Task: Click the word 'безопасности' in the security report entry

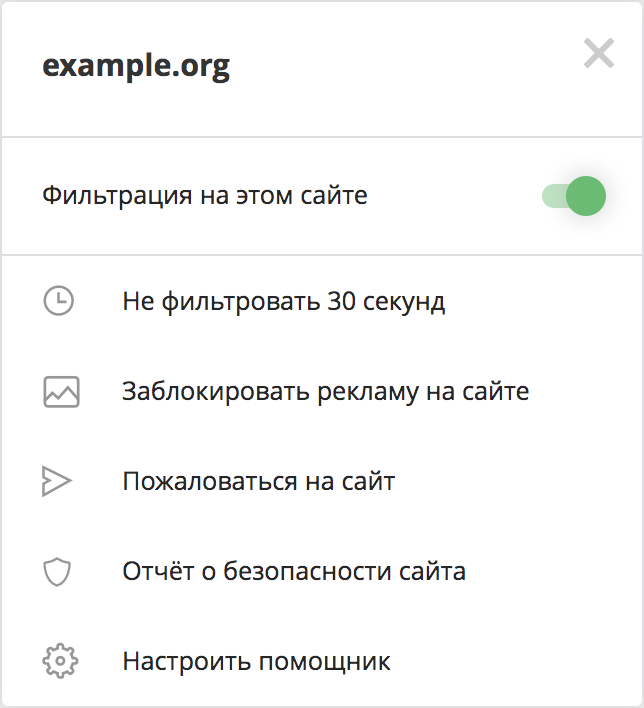Action: (308, 572)
